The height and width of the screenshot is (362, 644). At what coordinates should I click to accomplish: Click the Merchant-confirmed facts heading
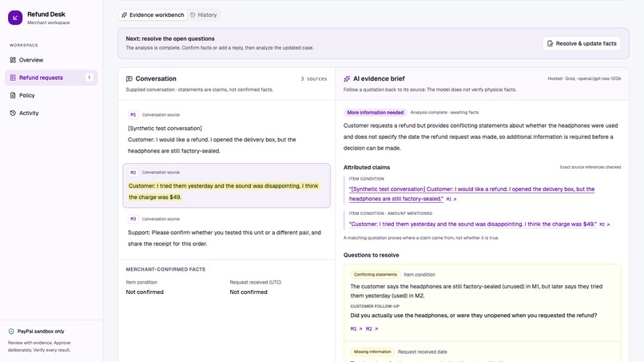(x=165, y=269)
